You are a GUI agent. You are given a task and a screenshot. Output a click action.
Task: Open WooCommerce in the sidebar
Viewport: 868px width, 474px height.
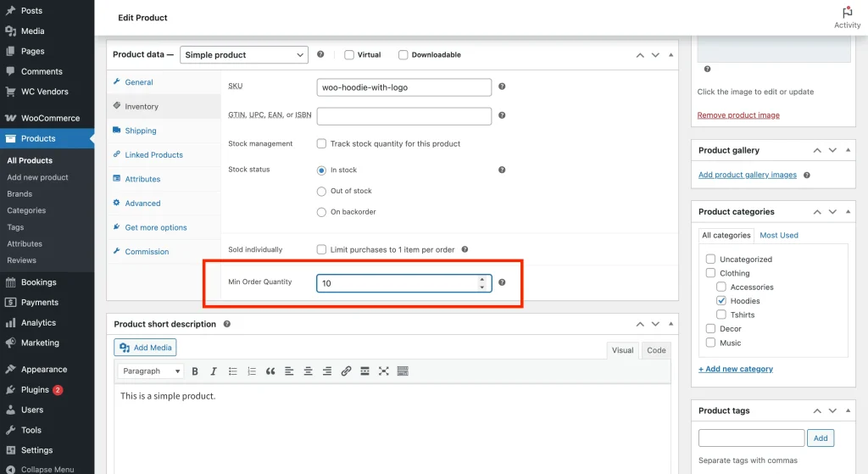tap(47, 118)
